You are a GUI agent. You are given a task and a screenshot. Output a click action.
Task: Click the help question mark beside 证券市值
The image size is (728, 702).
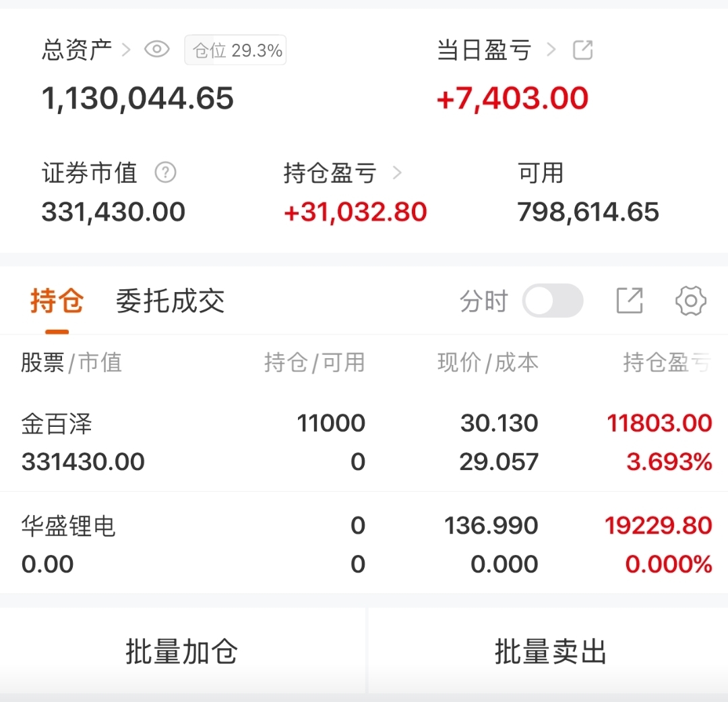click(165, 173)
